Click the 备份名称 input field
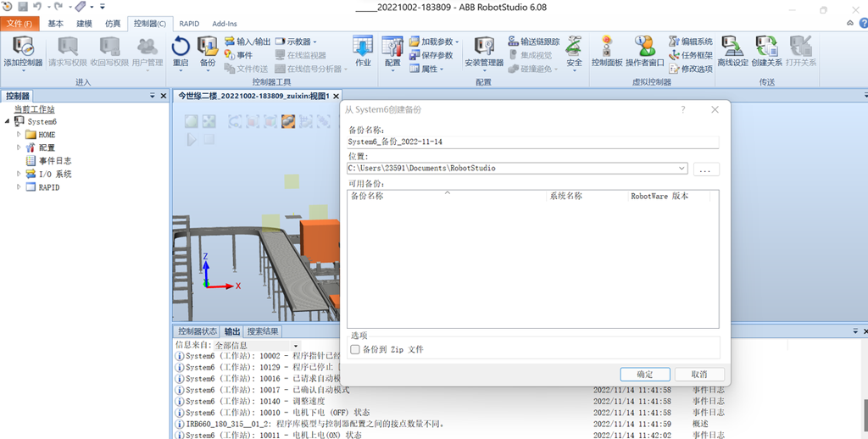The width and height of the screenshot is (868, 439). click(x=532, y=142)
